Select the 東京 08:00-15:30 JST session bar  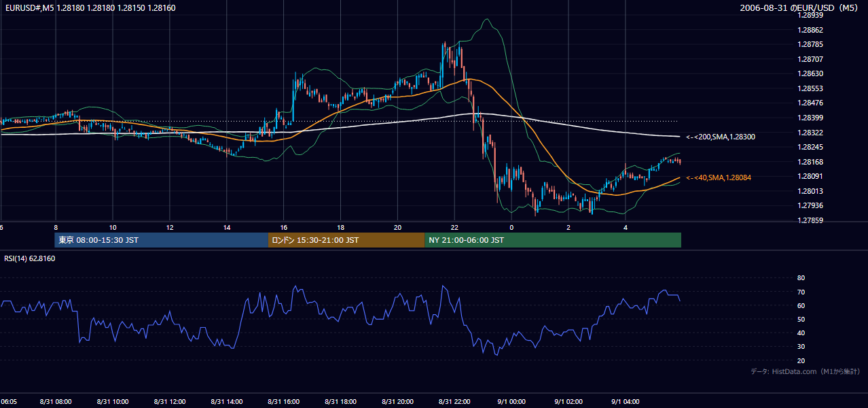point(162,240)
